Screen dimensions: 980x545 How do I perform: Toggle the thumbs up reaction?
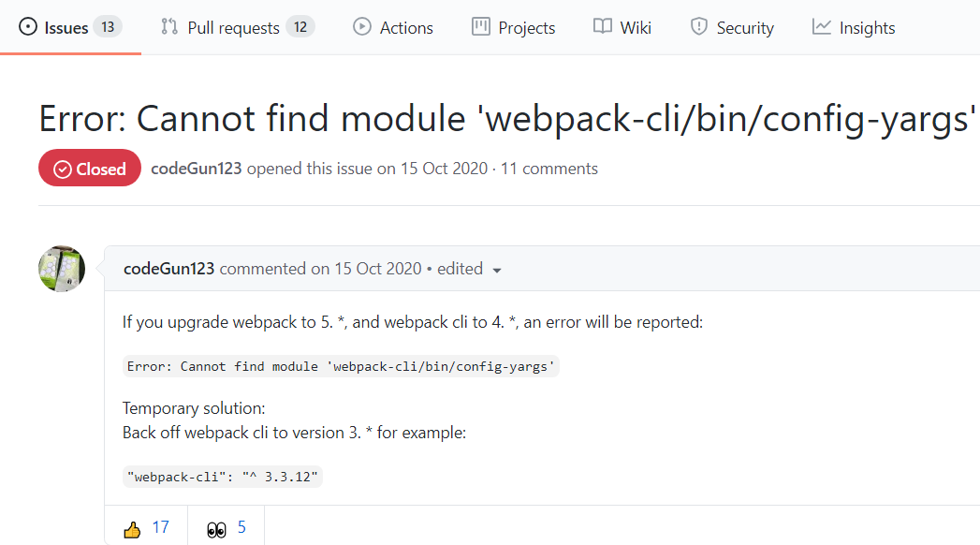click(146, 528)
